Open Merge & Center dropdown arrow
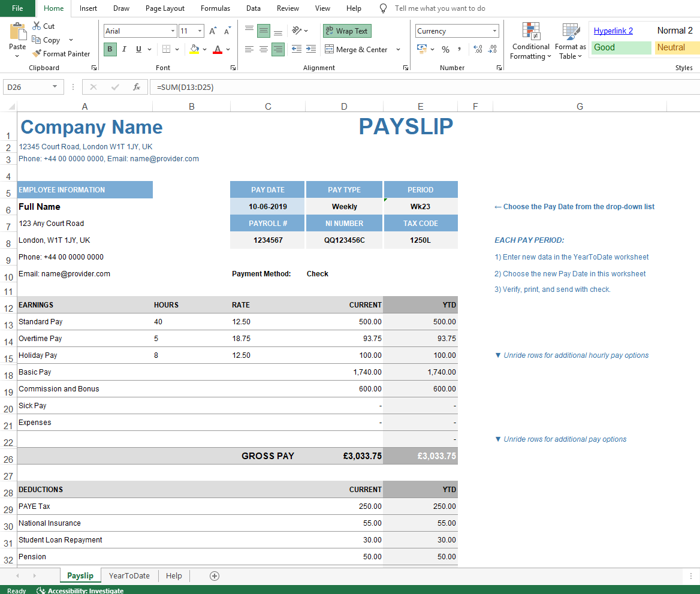Screen dimensions: 700x594 [x=398, y=49]
